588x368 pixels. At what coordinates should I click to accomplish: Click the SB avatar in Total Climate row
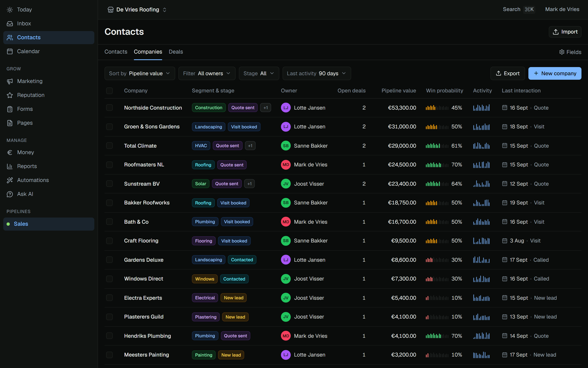pyautogui.click(x=286, y=146)
